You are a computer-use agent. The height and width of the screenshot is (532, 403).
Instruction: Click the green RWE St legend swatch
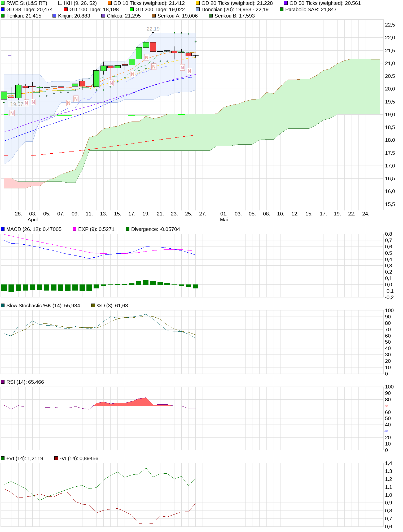pyautogui.click(x=3, y=3)
